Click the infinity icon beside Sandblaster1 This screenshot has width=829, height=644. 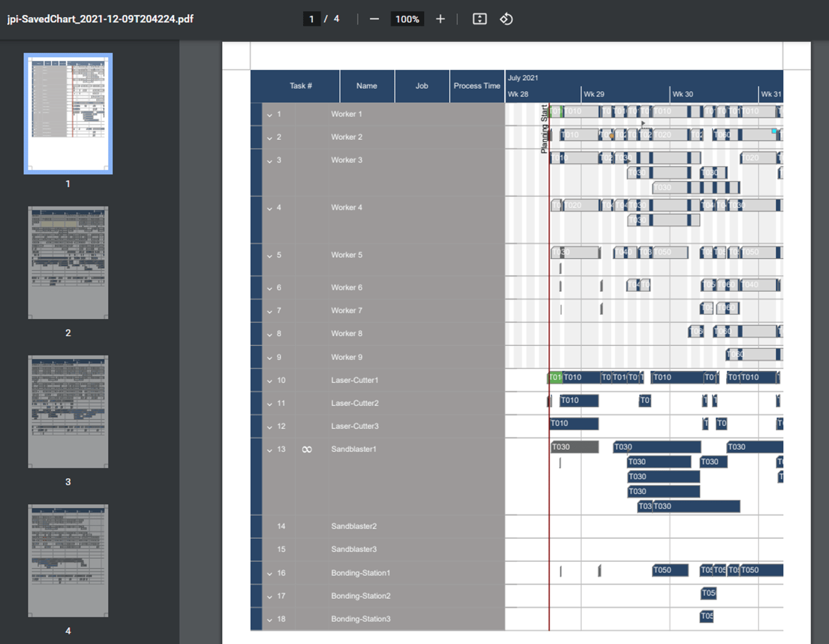click(x=306, y=449)
